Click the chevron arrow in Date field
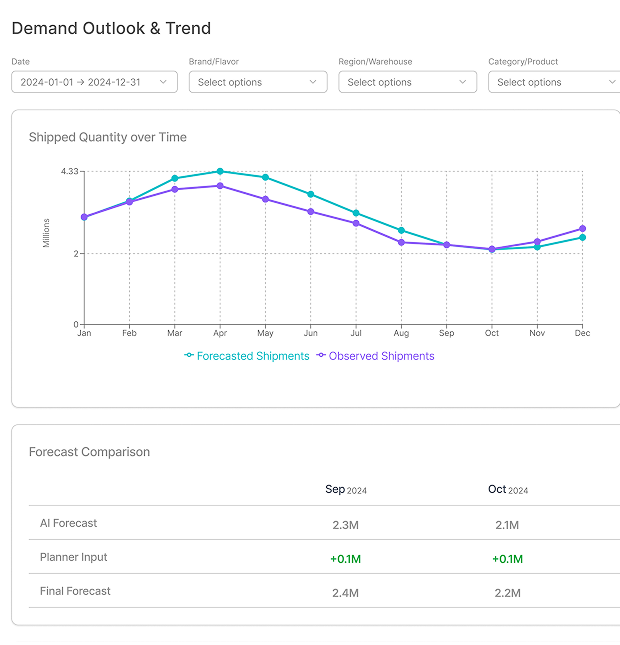Viewport: 620px width, 645px height. [x=163, y=82]
